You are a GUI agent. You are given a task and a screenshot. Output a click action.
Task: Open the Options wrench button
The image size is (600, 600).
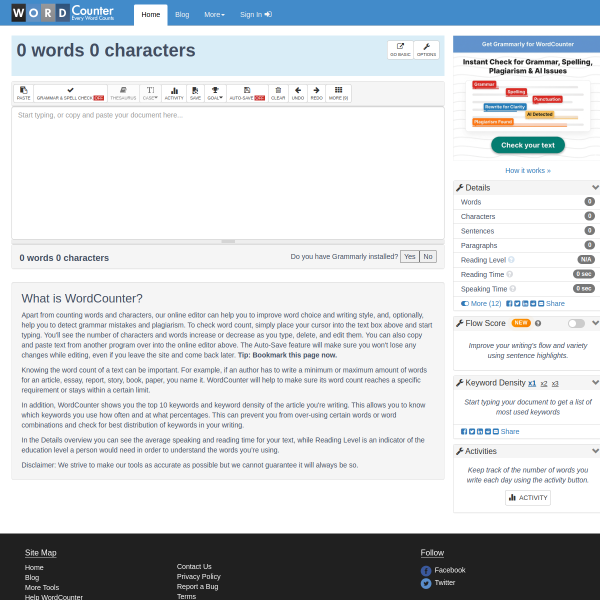[426, 50]
